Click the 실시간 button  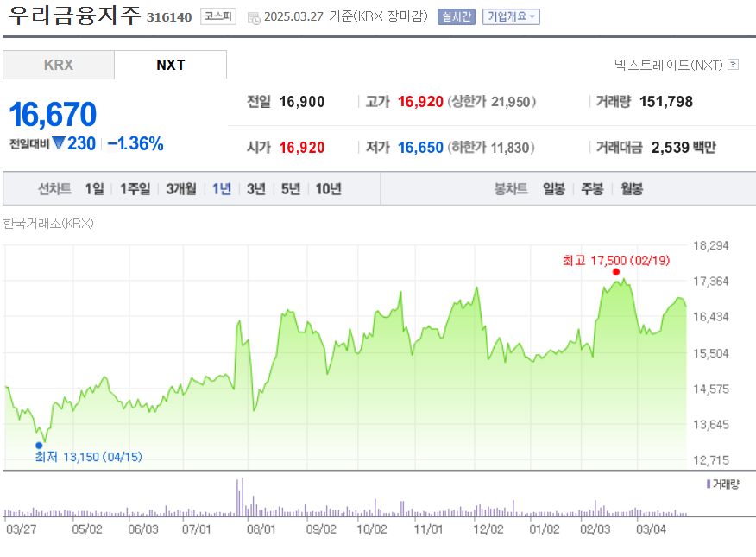tap(457, 17)
